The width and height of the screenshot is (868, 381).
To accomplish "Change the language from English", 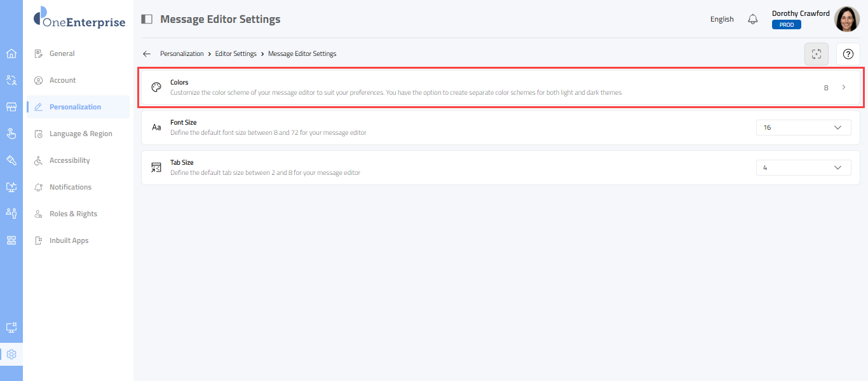I will click(722, 19).
